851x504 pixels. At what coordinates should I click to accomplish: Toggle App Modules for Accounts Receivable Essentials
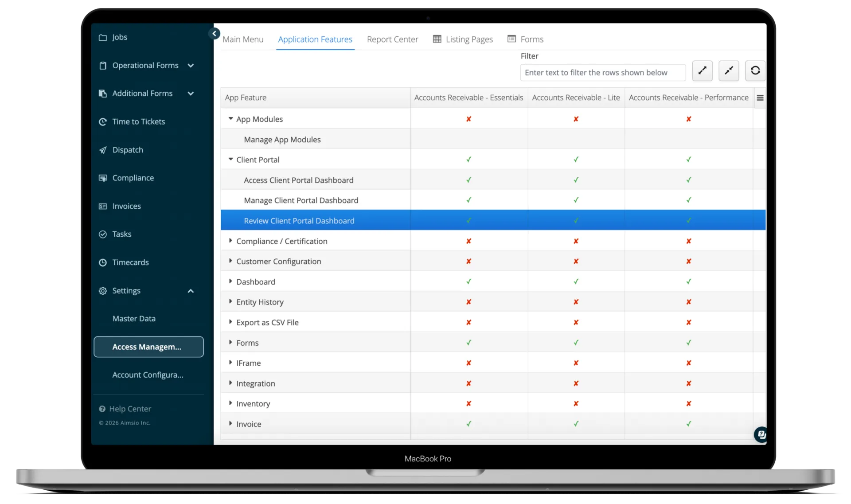pos(468,119)
